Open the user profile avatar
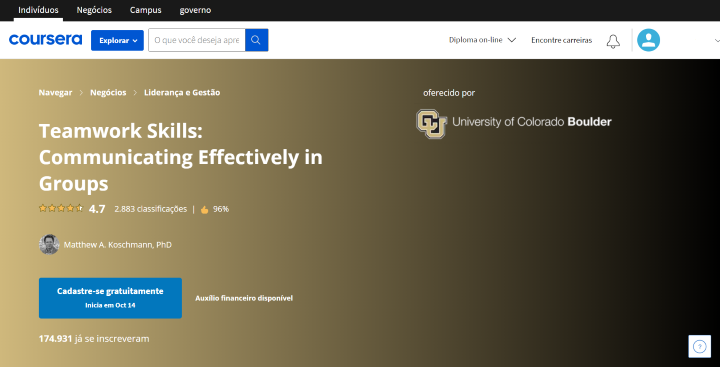The height and width of the screenshot is (367, 720). (x=648, y=40)
